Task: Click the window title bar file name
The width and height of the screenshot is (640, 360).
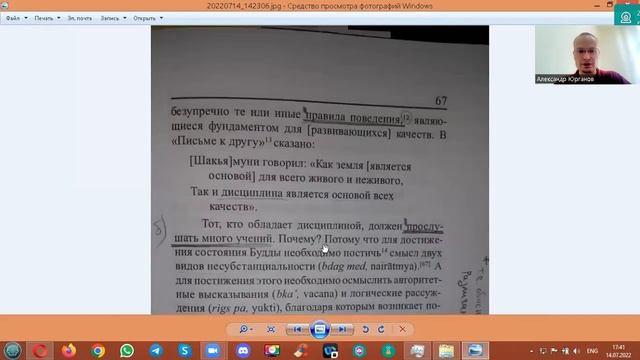Action: click(244, 6)
